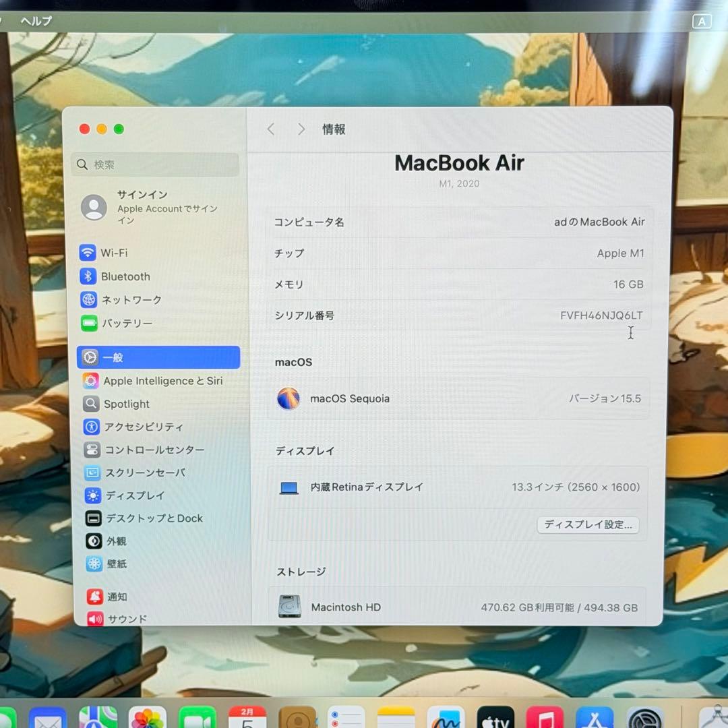Go back using the left chevron arrow

click(270, 129)
